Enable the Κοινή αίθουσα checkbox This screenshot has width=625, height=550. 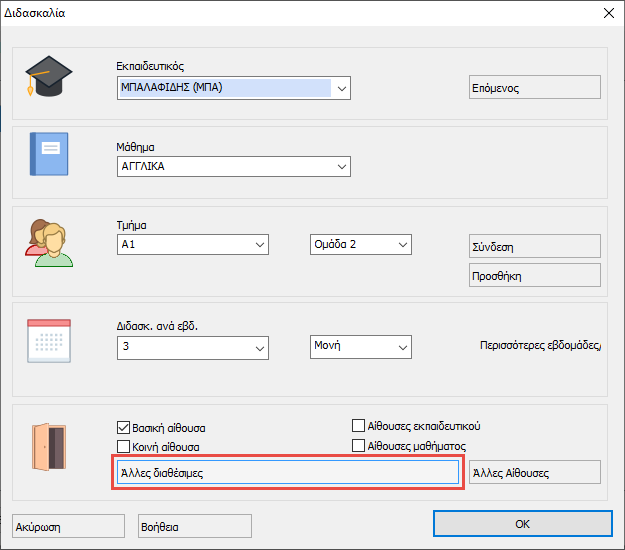point(125,446)
